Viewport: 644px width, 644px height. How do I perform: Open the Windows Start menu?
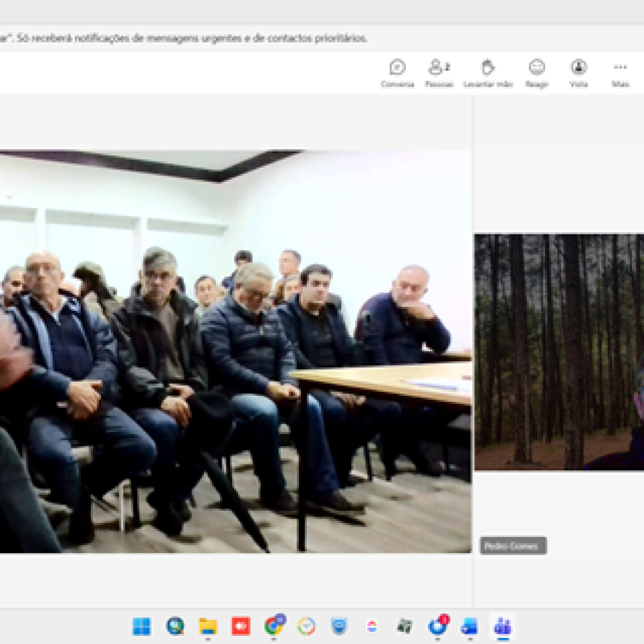(x=142, y=626)
